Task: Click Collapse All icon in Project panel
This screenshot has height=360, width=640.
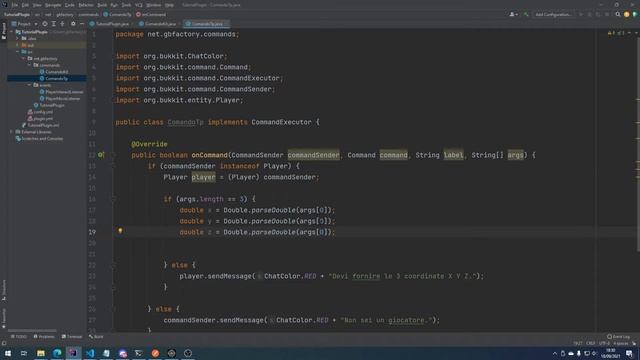Action: tap(62, 24)
